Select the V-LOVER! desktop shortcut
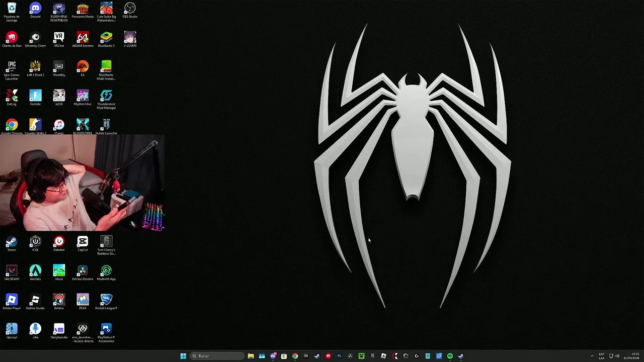644x362 pixels. coord(130,39)
